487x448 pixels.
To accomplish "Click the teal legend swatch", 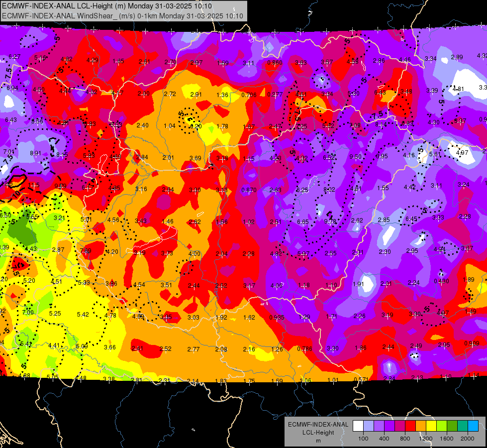I will tap(463, 426).
